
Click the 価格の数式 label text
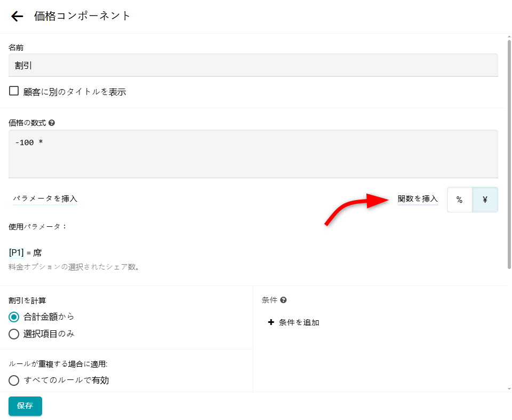click(x=27, y=123)
